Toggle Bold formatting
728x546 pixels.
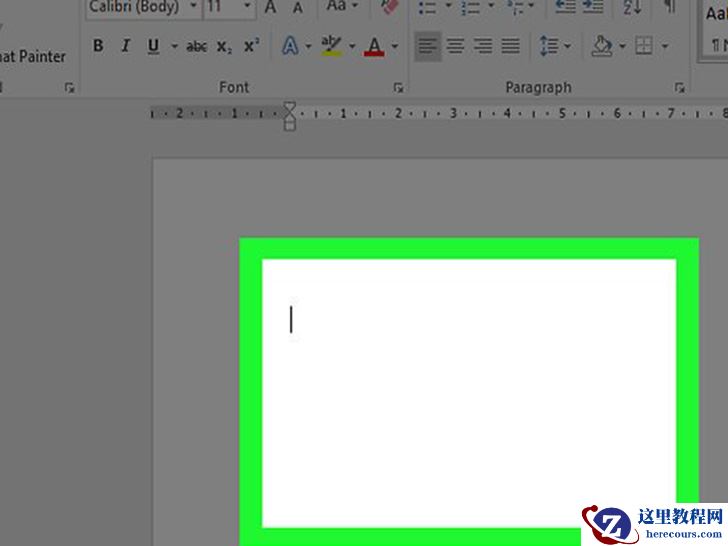pos(98,46)
